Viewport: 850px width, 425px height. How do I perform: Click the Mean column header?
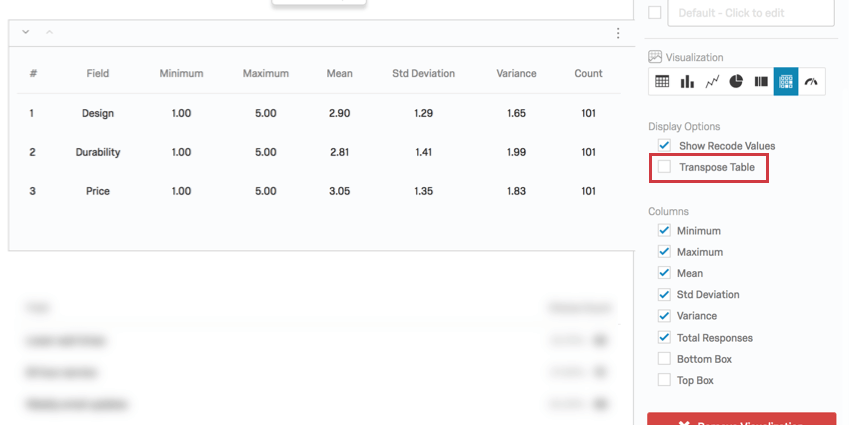click(339, 73)
